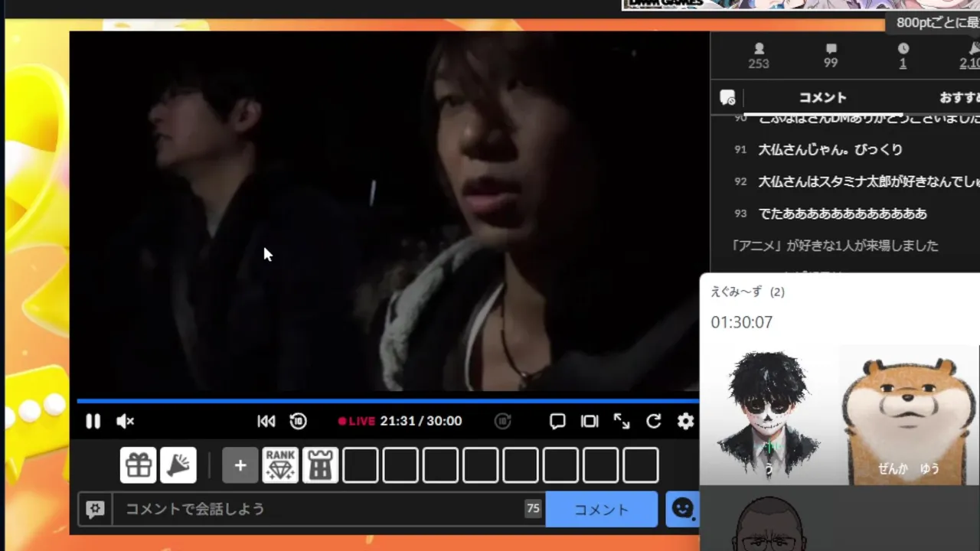Click the 21:31 / 30:00 time display
Image resolution: width=980 pixels, height=551 pixels.
[x=421, y=421]
